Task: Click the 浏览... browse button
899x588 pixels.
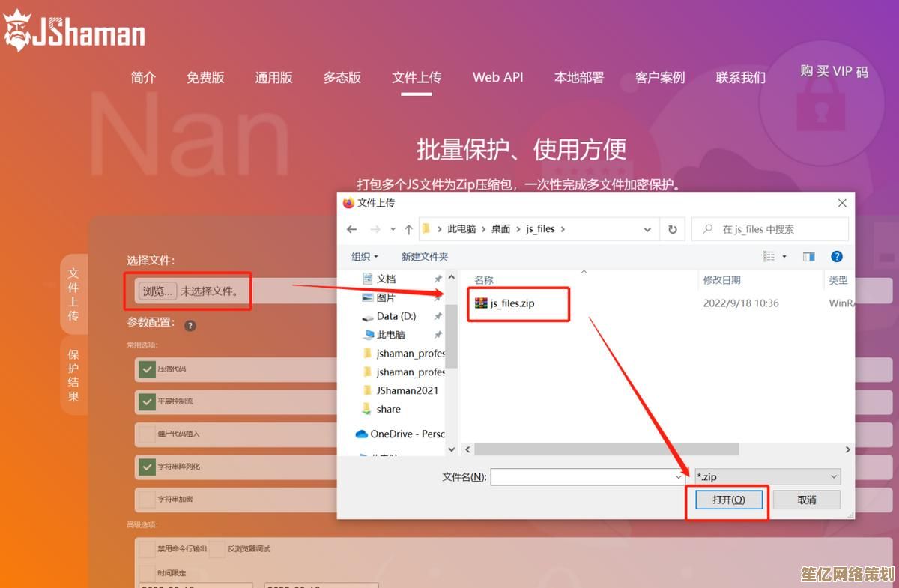Action: [157, 291]
